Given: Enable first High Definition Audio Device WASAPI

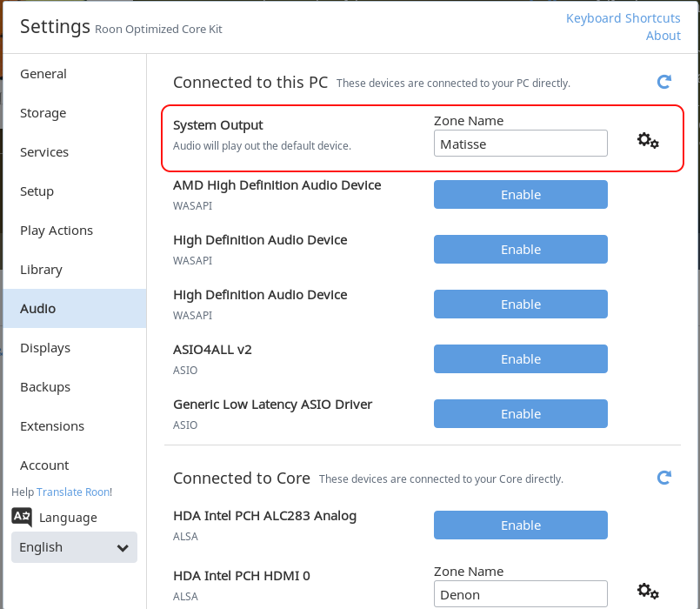Looking at the screenshot, I should (x=521, y=250).
